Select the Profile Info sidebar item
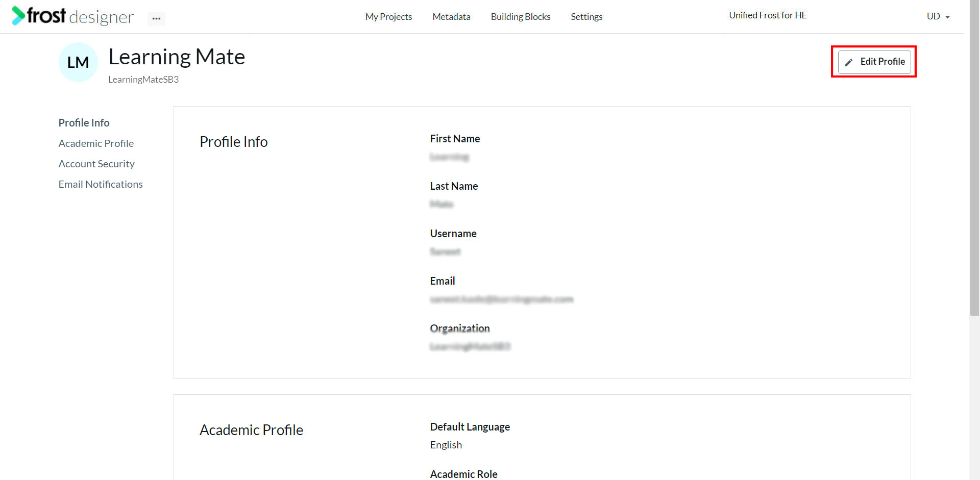Image resolution: width=980 pixels, height=480 pixels. click(84, 123)
